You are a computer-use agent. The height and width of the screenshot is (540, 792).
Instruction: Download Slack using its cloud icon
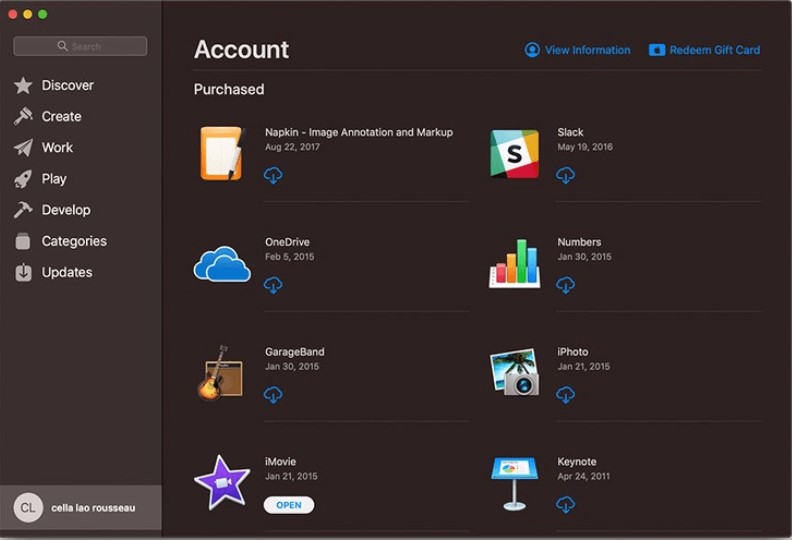[565, 175]
